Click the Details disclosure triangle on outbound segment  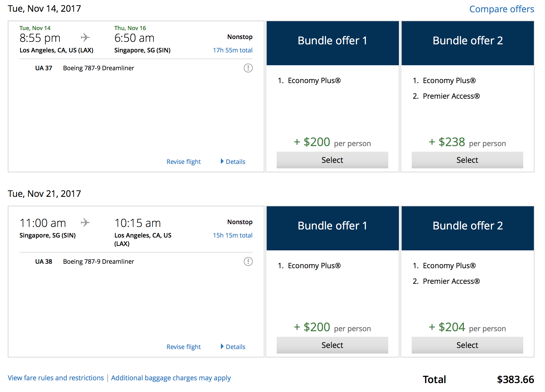click(222, 161)
